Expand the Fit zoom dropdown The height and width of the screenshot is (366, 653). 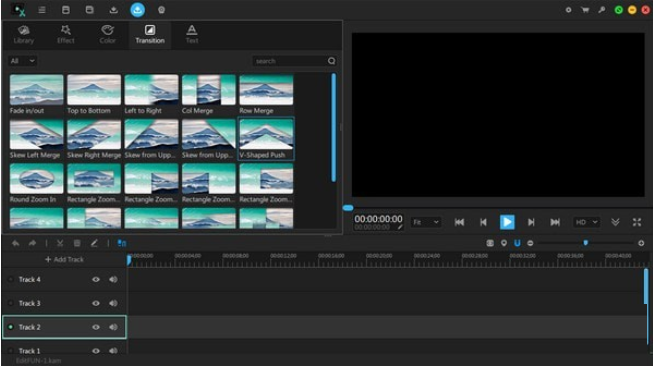click(x=426, y=222)
